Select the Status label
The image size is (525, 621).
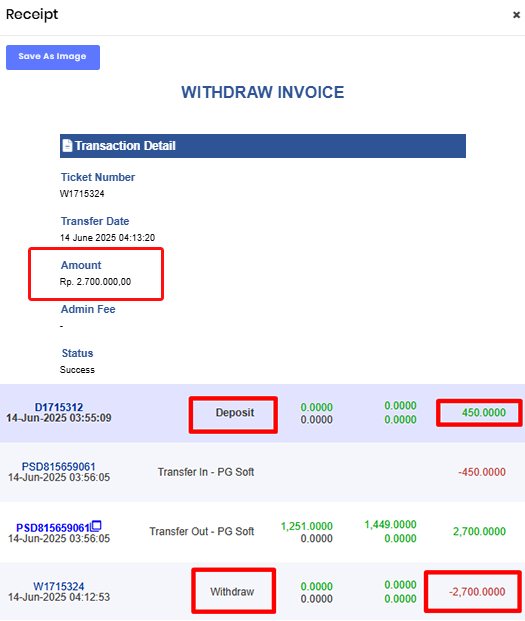(x=77, y=353)
